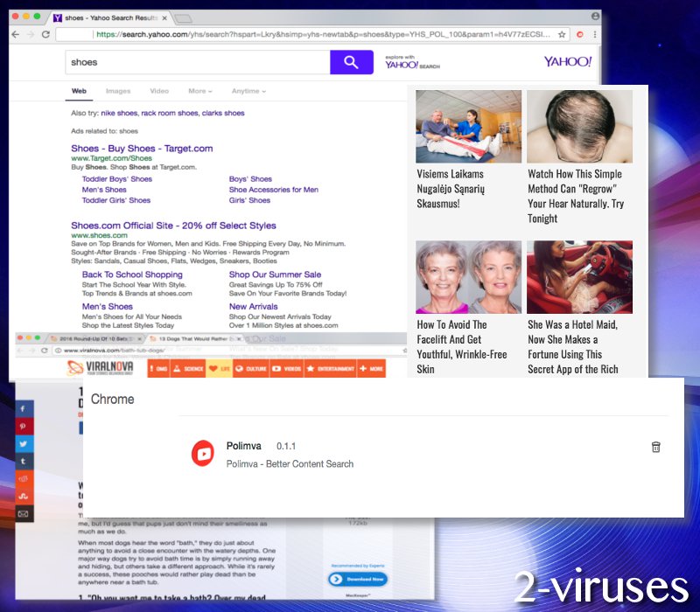This screenshot has height=612, width=700.
Task: Expand the More dropdown in search filters
Action: point(199,91)
